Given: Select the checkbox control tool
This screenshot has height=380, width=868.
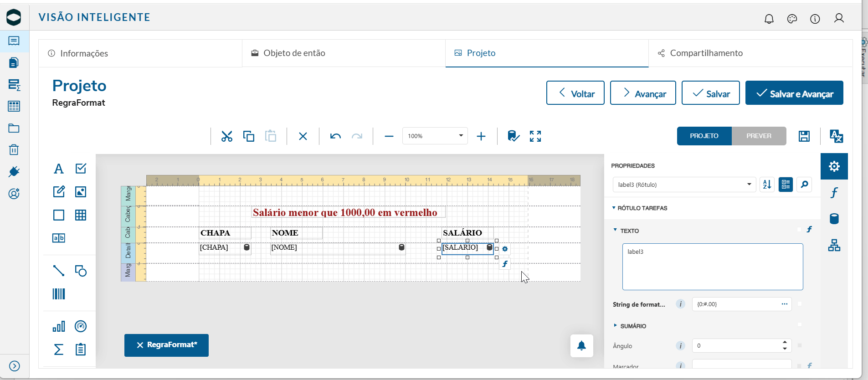Looking at the screenshot, I should [x=81, y=169].
